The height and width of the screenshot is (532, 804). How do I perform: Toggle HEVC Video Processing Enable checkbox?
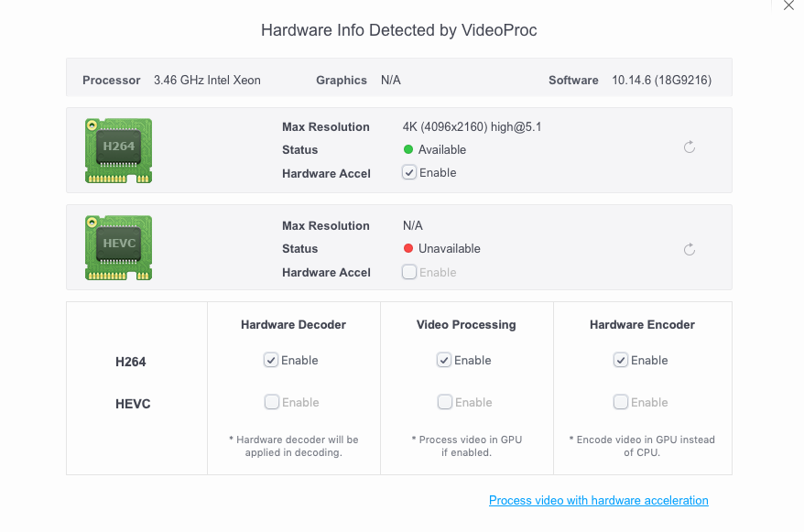pos(444,402)
